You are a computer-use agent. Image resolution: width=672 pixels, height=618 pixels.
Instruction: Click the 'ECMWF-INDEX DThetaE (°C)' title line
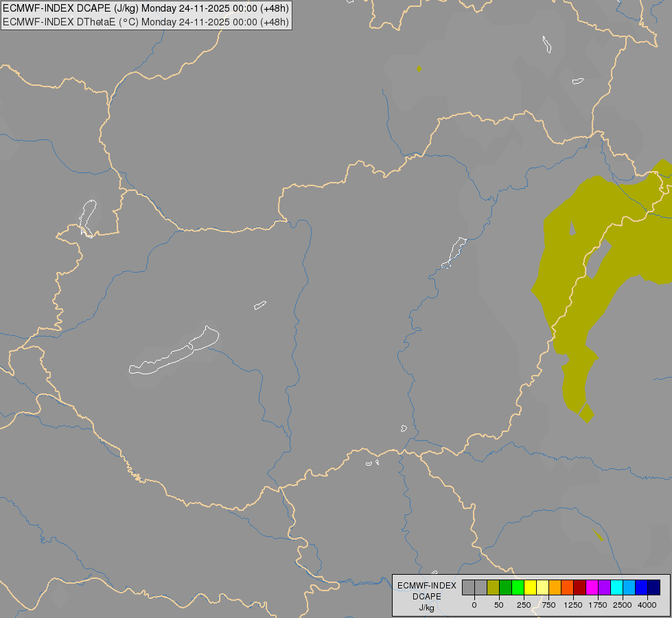point(146,22)
